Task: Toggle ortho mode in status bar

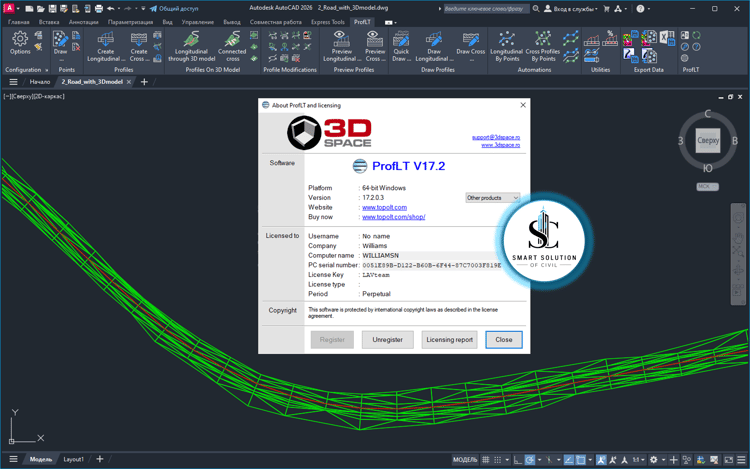Action: pyautogui.click(x=518, y=459)
